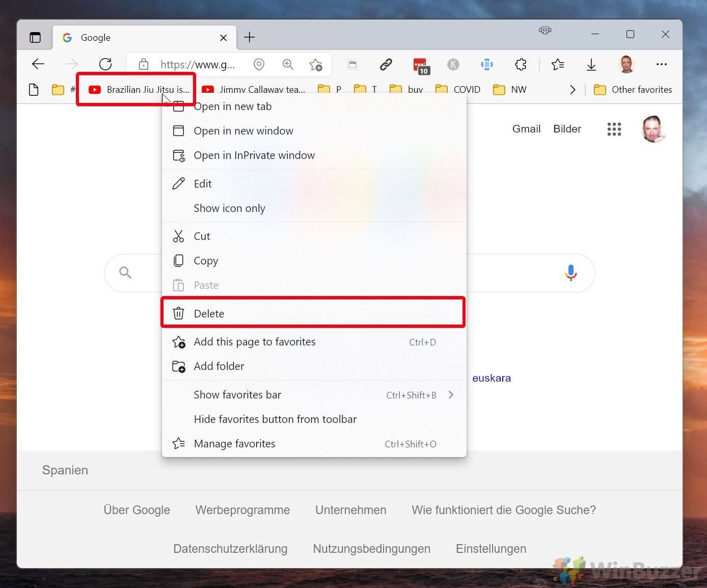Expand Show favorites bar submenu
The height and width of the screenshot is (588, 707).
pyautogui.click(x=450, y=395)
